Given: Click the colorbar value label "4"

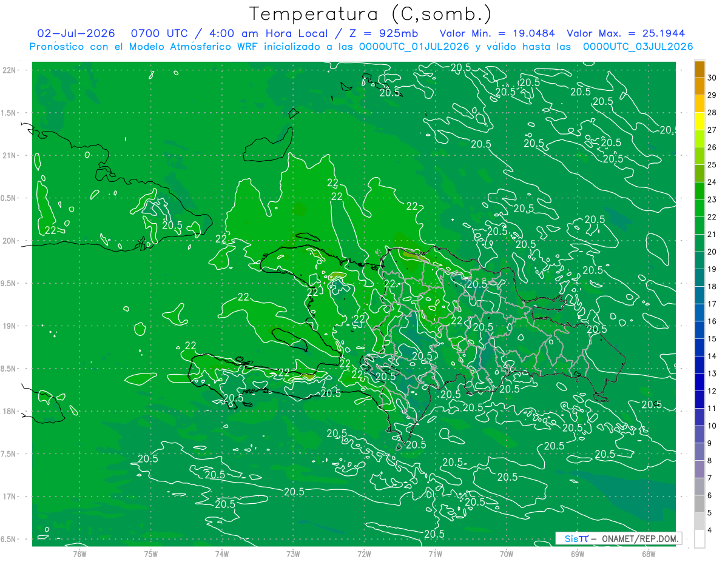Looking at the screenshot, I should tap(711, 530).
